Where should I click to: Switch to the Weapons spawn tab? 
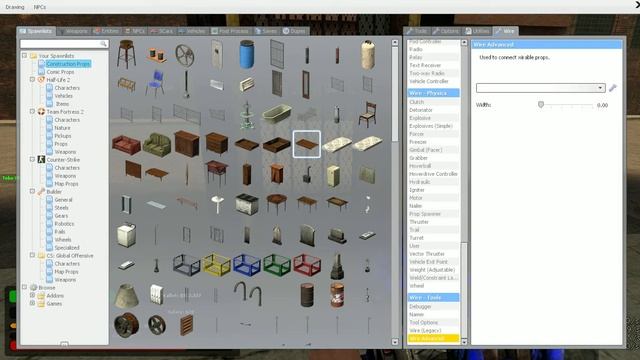point(73,31)
